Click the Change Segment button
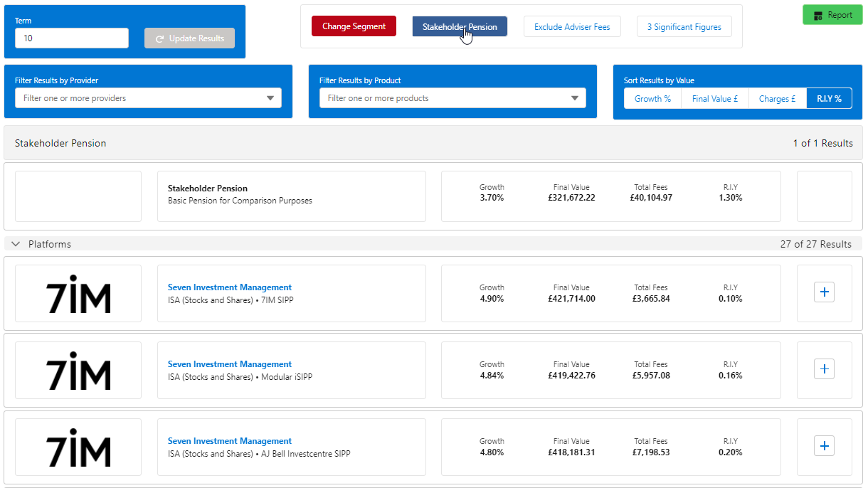 pos(354,26)
